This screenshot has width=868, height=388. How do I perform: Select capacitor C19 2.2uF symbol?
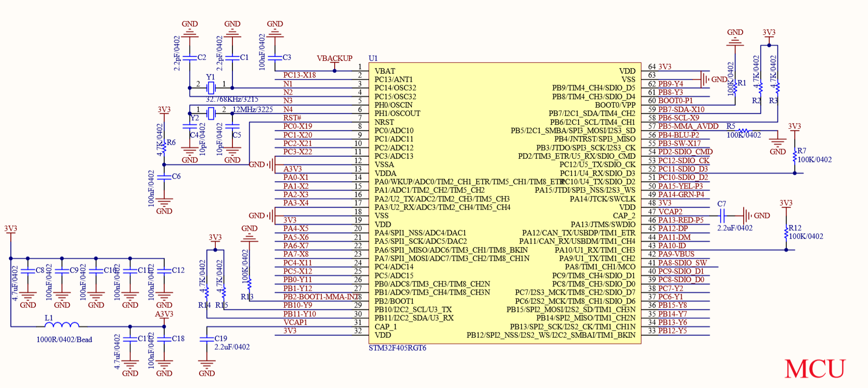pos(207,339)
